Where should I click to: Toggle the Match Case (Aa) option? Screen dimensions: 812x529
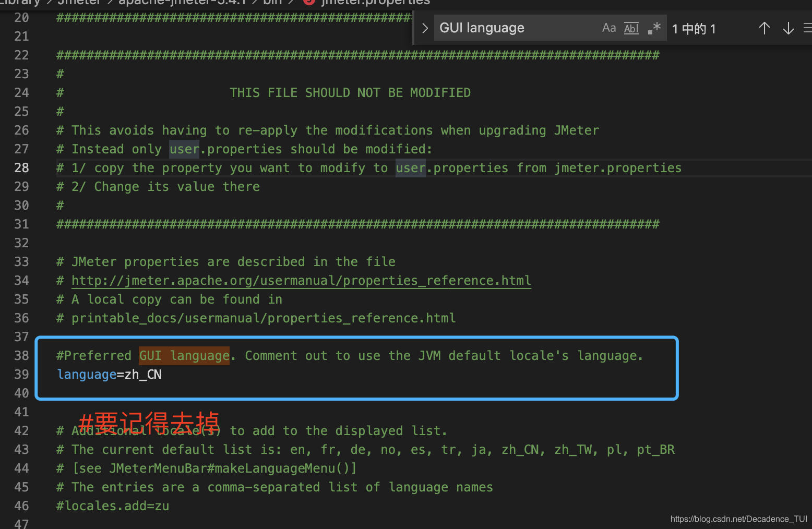point(609,28)
